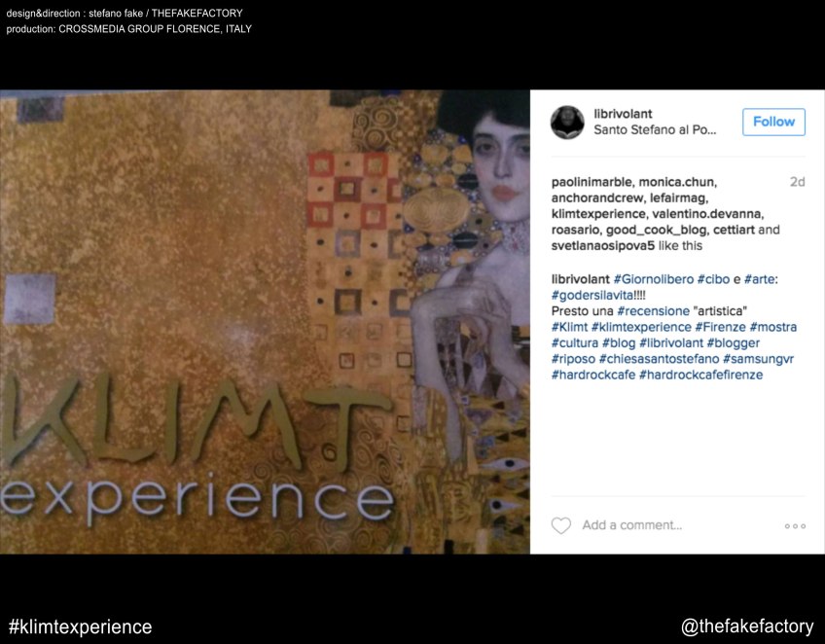The height and width of the screenshot is (644, 825).
Task: Follow the librivolant account
Action: [x=773, y=122]
